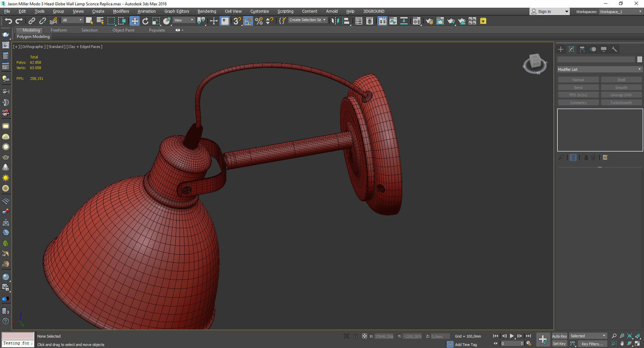Viewport: 644px width, 348px height.
Task: Click Edit Named Selection Sets icon
Action: 282,21
